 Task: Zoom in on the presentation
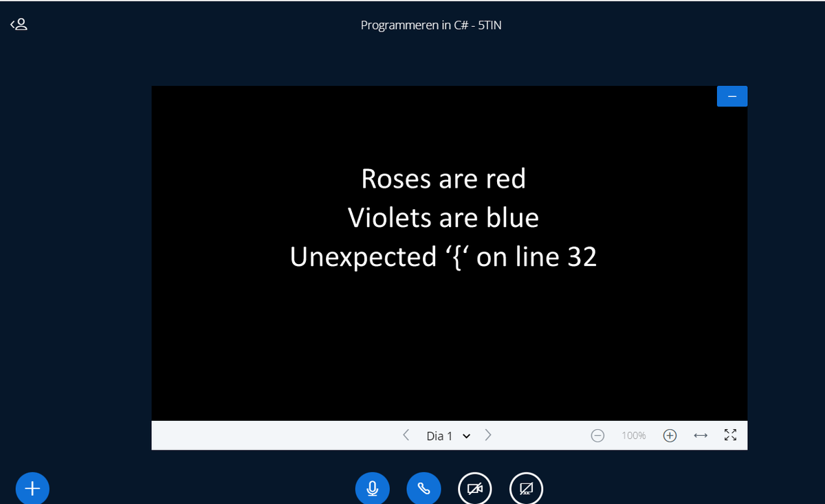click(670, 435)
